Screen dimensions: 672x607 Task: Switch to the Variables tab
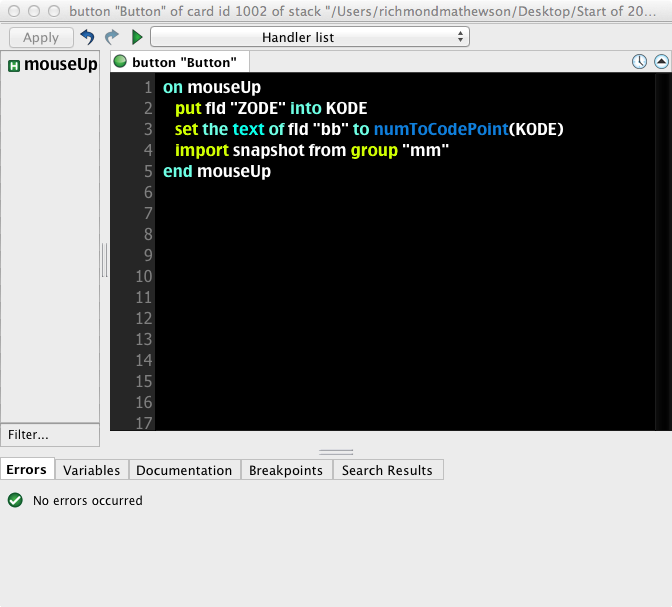[x=91, y=470]
